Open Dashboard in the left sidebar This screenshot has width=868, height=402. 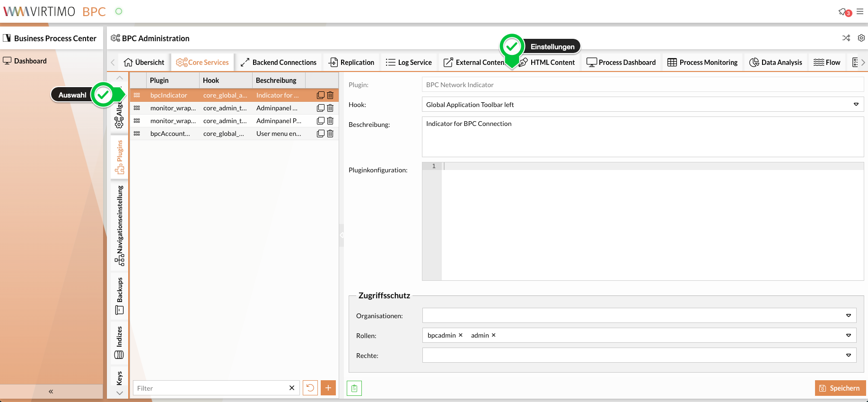click(25, 61)
